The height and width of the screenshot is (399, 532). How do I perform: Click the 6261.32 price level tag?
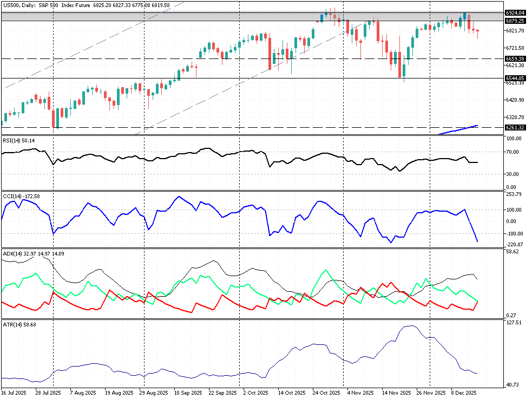(x=515, y=127)
